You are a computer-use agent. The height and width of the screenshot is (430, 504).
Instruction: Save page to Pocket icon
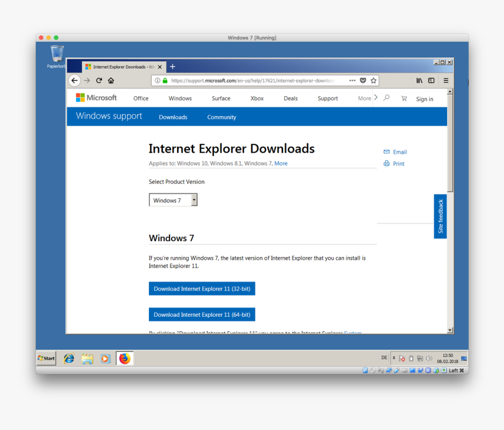[363, 80]
